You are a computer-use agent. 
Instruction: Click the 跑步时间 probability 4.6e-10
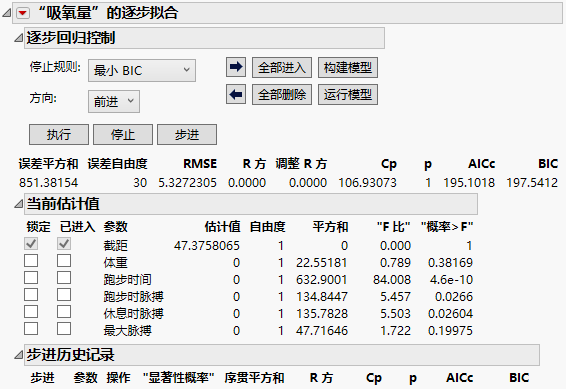point(451,280)
